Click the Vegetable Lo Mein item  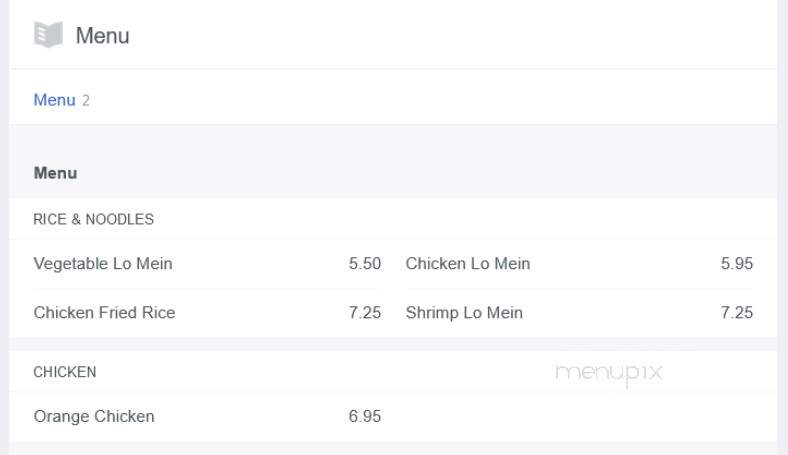pyautogui.click(x=103, y=263)
